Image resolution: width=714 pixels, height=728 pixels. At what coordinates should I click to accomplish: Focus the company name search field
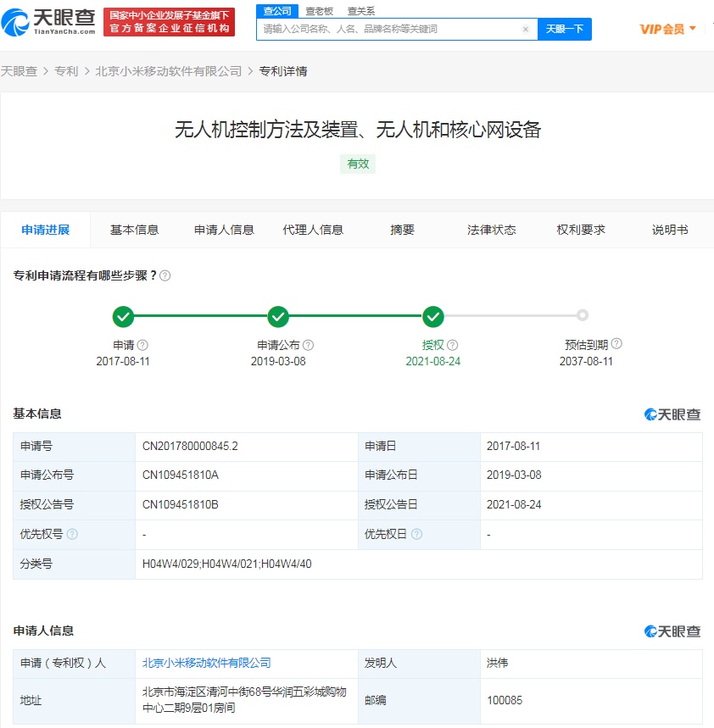(388, 29)
